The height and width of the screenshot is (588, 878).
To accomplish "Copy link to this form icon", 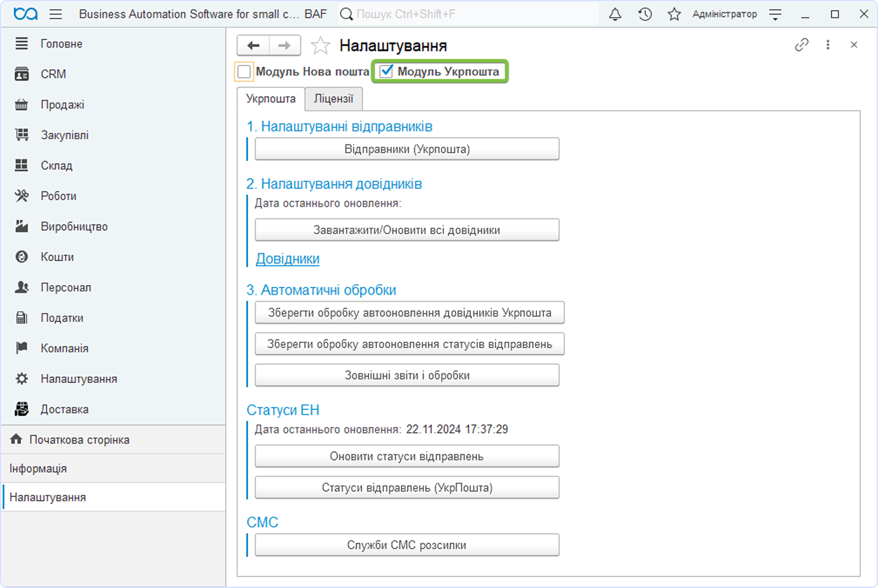I will tap(802, 45).
